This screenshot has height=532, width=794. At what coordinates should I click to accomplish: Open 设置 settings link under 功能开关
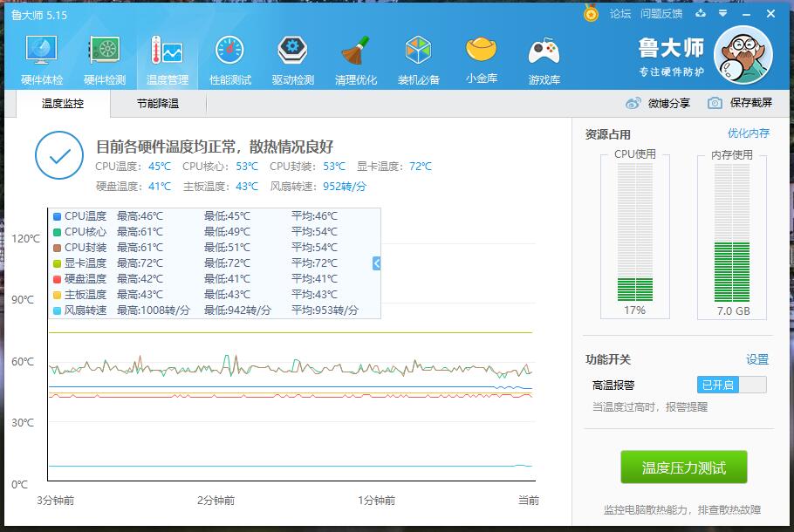(757, 359)
